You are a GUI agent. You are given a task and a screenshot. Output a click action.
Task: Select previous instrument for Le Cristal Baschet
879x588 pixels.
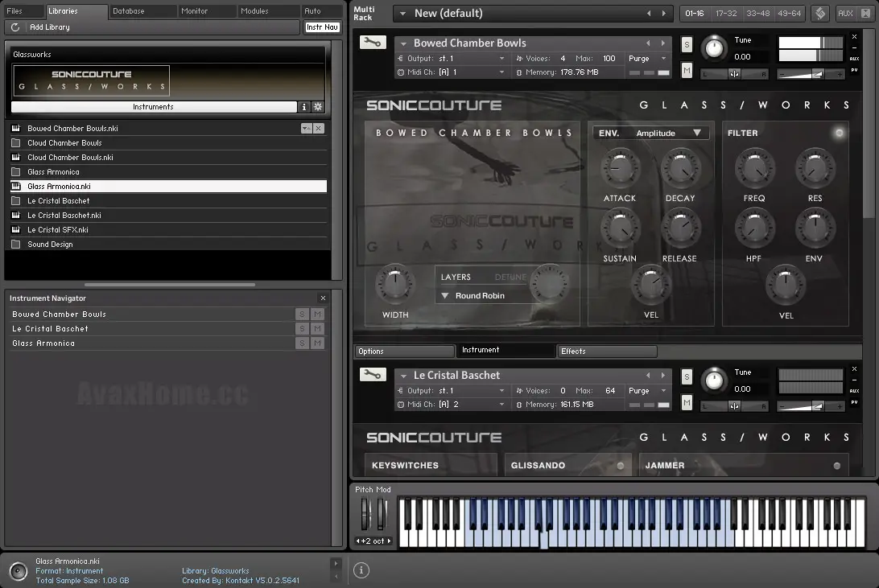(648, 375)
